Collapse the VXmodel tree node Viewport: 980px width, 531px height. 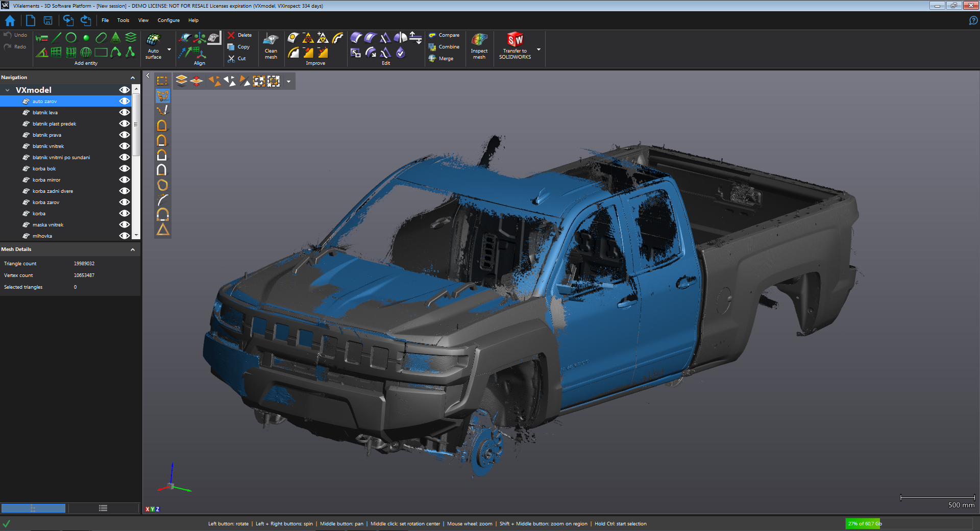[x=7, y=90]
